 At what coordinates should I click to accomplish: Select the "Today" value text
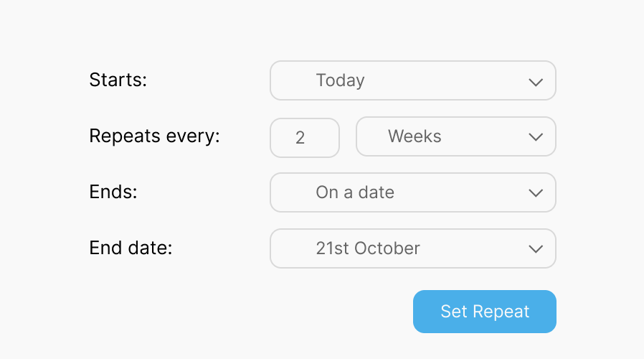340,80
